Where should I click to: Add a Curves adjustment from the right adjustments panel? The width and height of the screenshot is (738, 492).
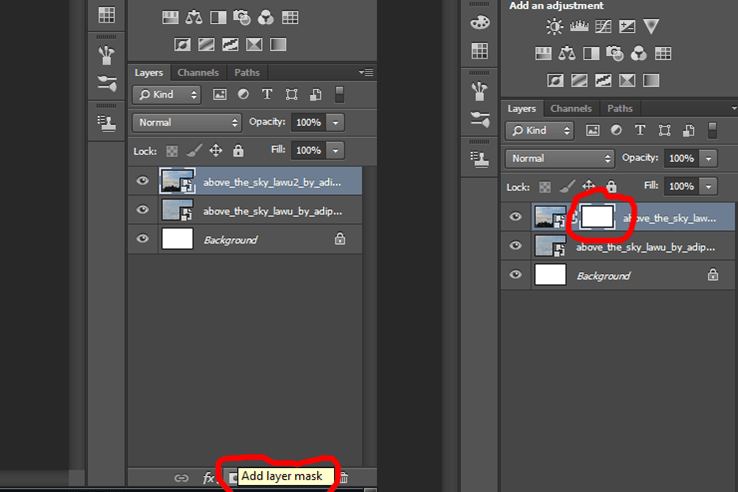603,26
